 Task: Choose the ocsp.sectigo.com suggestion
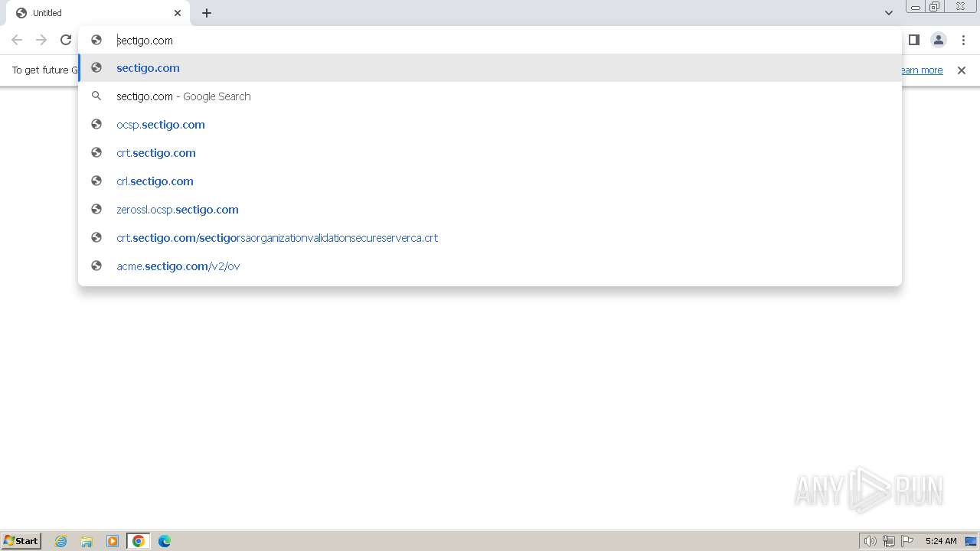tap(490, 125)
